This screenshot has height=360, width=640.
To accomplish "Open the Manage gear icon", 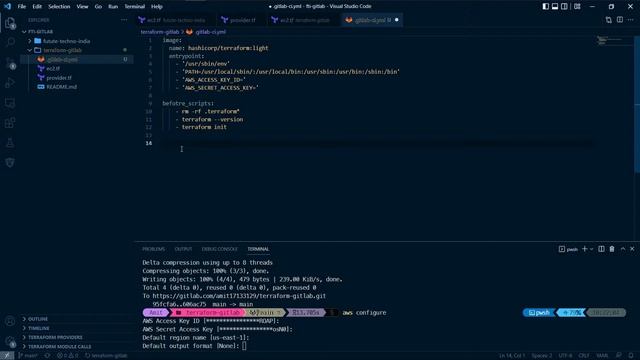I will (x=10, y=341).
